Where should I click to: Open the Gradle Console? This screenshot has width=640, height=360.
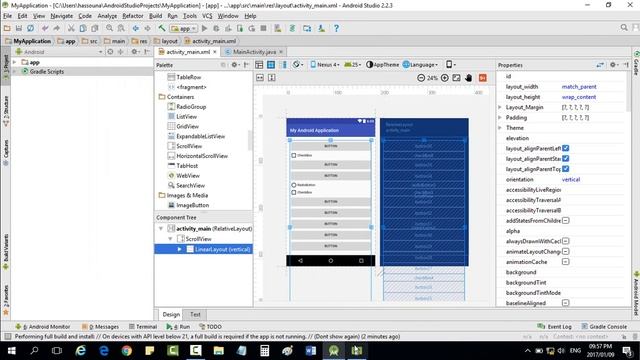click(604, 327)
